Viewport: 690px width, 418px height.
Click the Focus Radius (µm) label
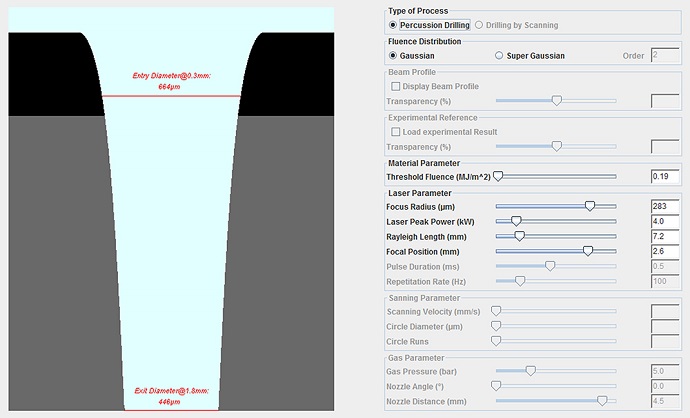click(420, 207)
